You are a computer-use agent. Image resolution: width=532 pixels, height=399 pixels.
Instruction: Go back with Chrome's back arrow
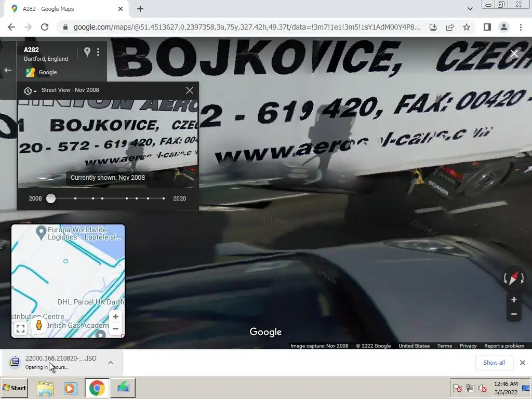[x=11, y=27]
